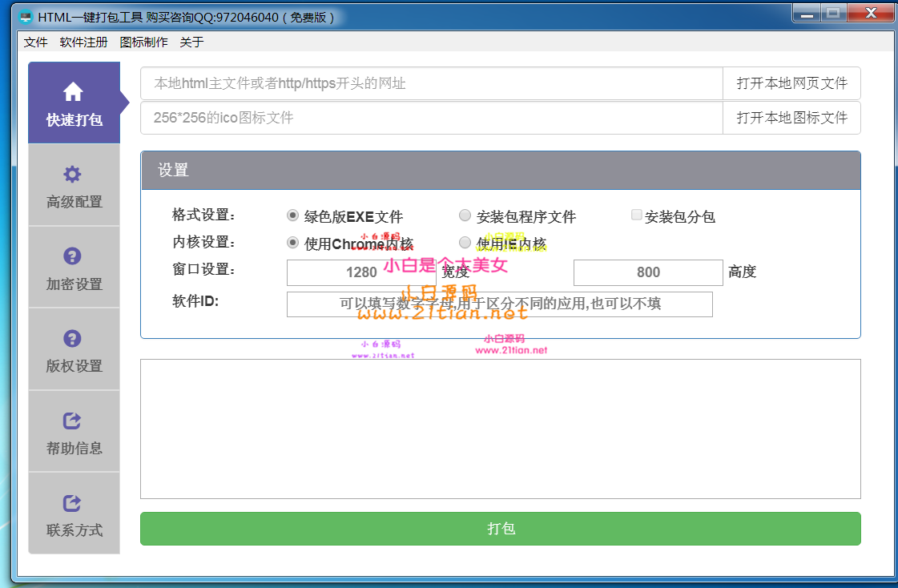This screenshot has height=588, width=898.
Task: Open the 软件注册 menu
Action: [x=83, y=42]
